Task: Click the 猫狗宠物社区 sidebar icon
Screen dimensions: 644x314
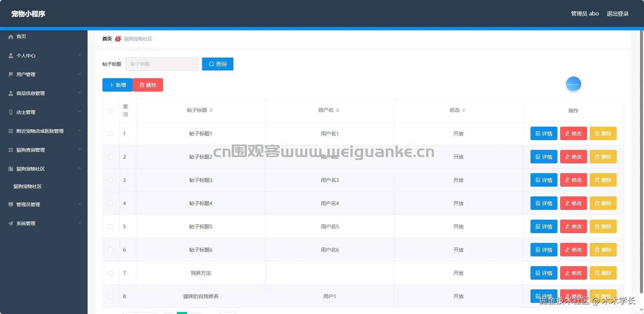Action: click(x=11, y=169)
